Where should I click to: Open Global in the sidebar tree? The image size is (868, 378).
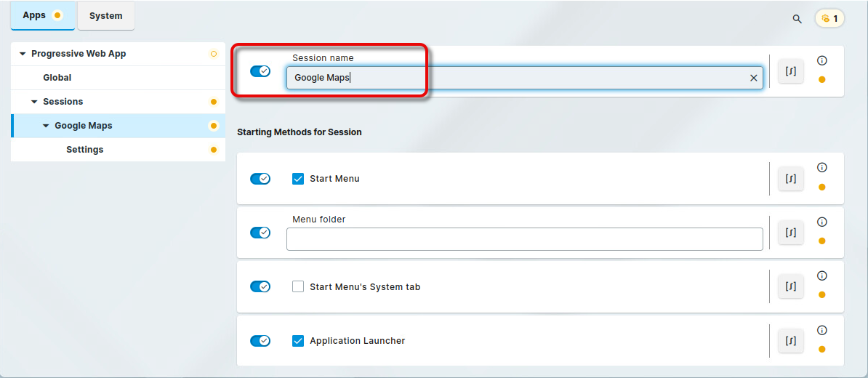coord(57,78)
